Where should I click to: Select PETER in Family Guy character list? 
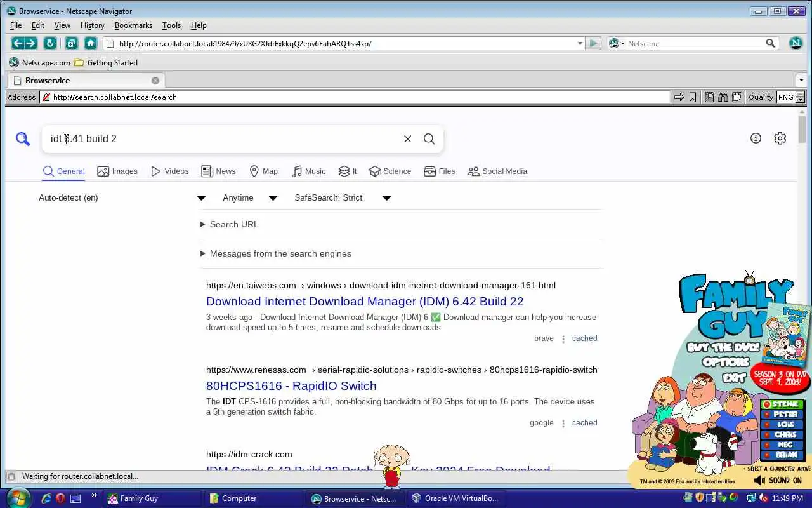783,415
